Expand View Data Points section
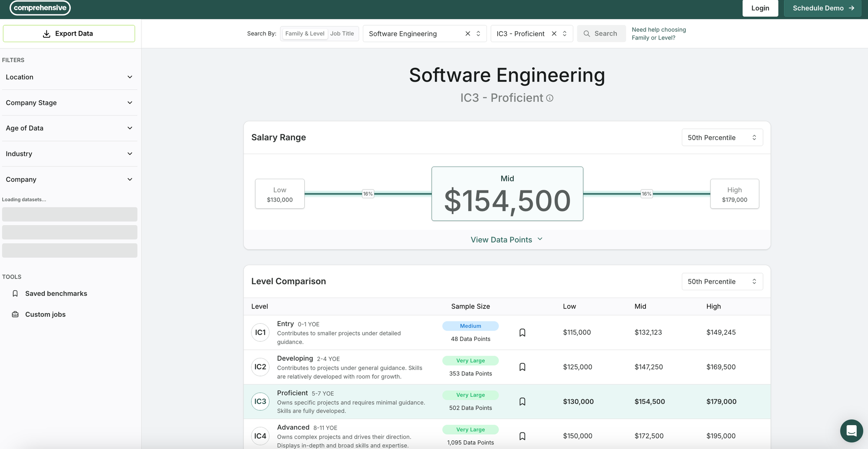 [x=506, y=240]
